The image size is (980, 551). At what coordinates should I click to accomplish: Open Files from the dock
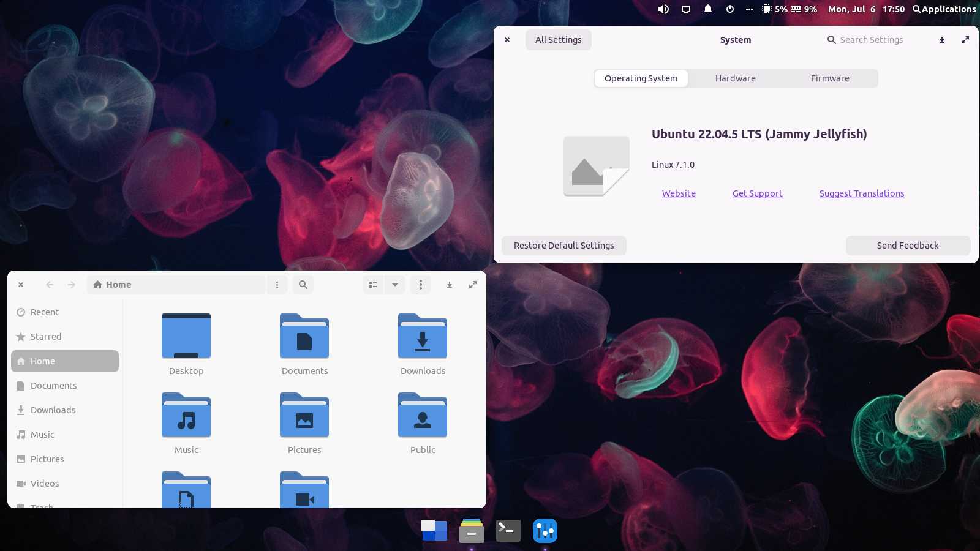click(472, 530)
